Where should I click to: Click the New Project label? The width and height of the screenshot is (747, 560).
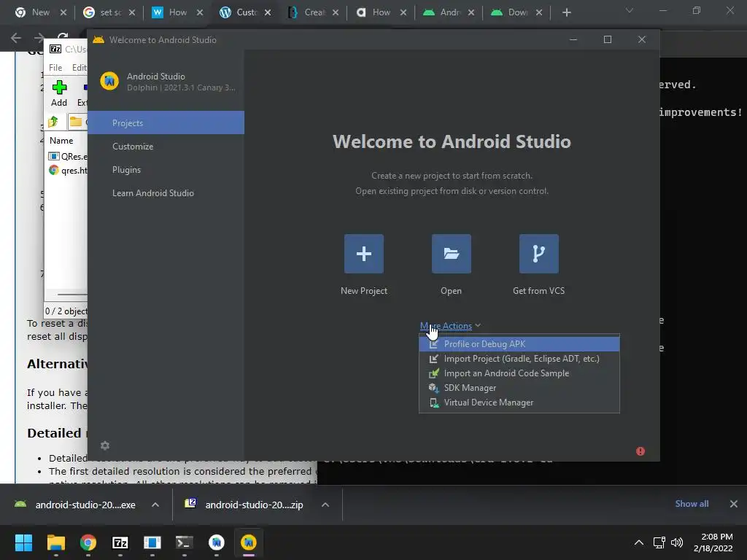point(364,290)
